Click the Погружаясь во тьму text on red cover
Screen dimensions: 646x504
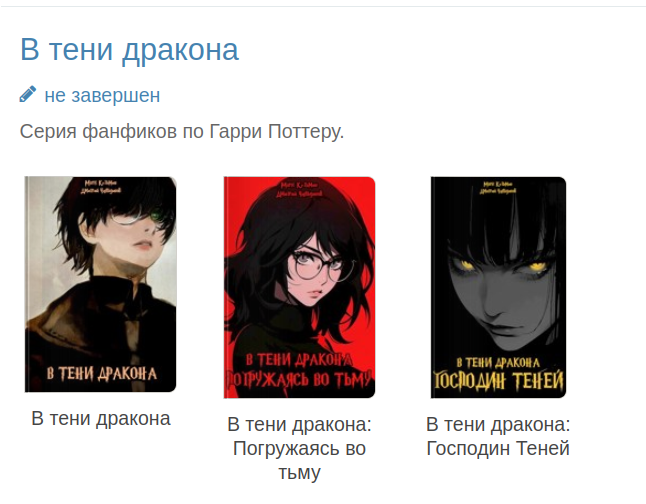pyautogui.click(x=300, y=380)
